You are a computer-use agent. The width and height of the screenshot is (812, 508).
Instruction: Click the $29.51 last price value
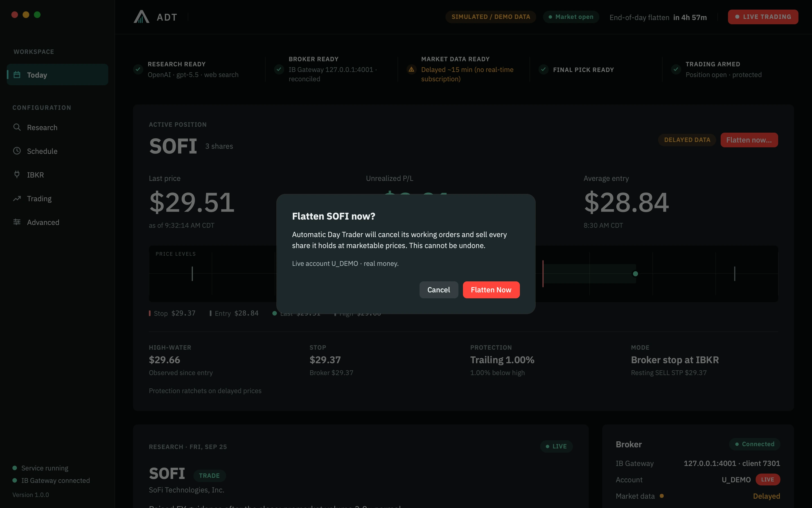click(192, 202)
